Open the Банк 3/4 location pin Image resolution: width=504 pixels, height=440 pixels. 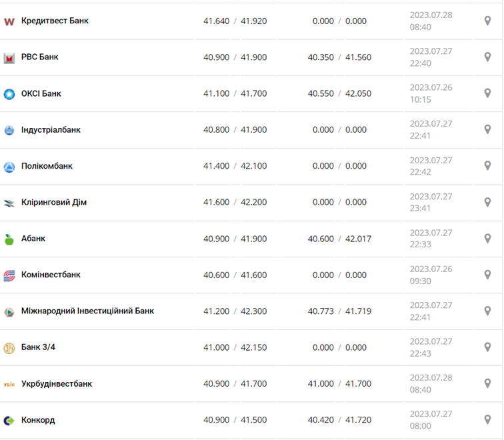[x=487, y=347]
